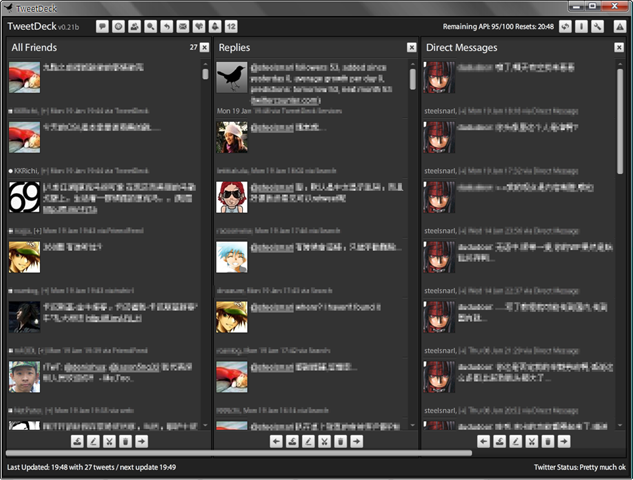Click the green-cap boy photo avatar
The image size is (633, 480).
25,377
